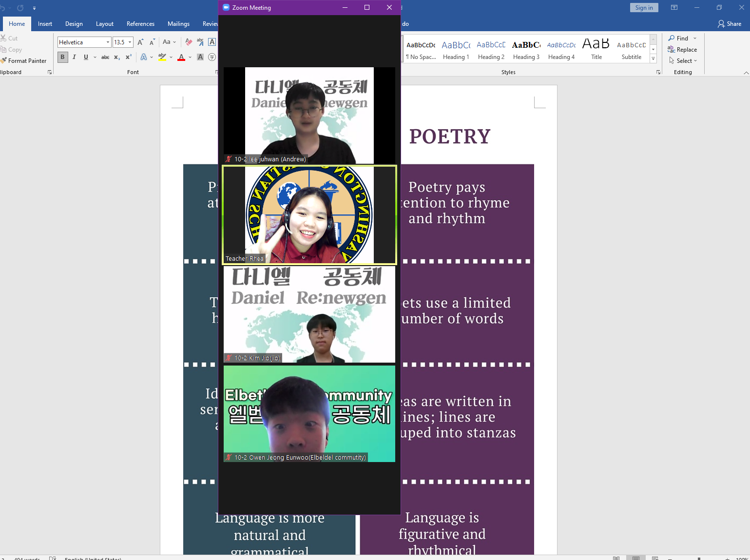Toggle Character Shading
The height and width of the screenshot is (560, 750).
pyautogui.click(x=200, y=57)
